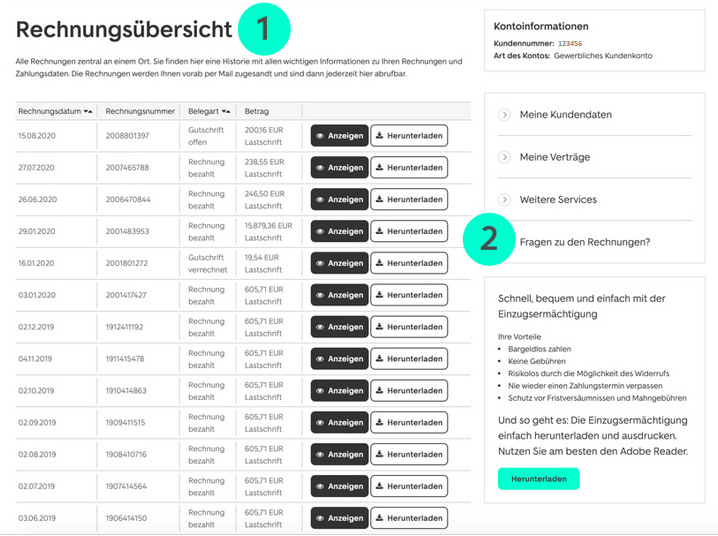Show invoice 1910414863 with Anzeigen
Viewport: 718px width, 536px height.
click(339, 391)
